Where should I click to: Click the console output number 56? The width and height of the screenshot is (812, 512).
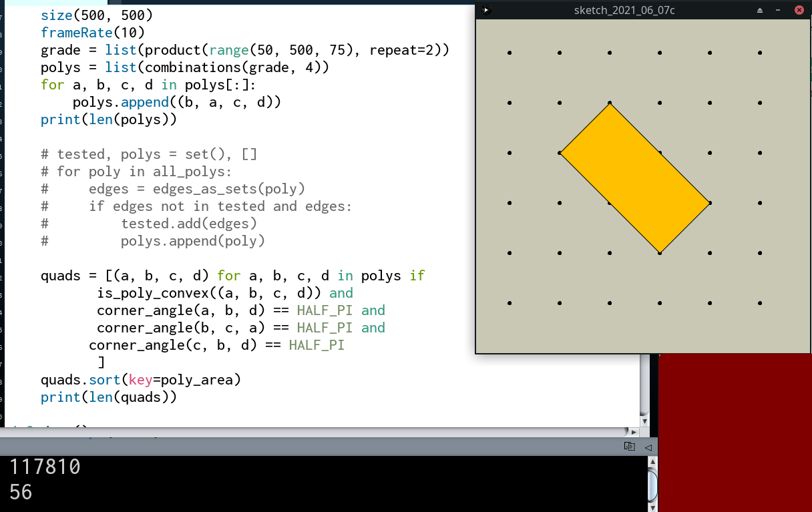(21, 493)
